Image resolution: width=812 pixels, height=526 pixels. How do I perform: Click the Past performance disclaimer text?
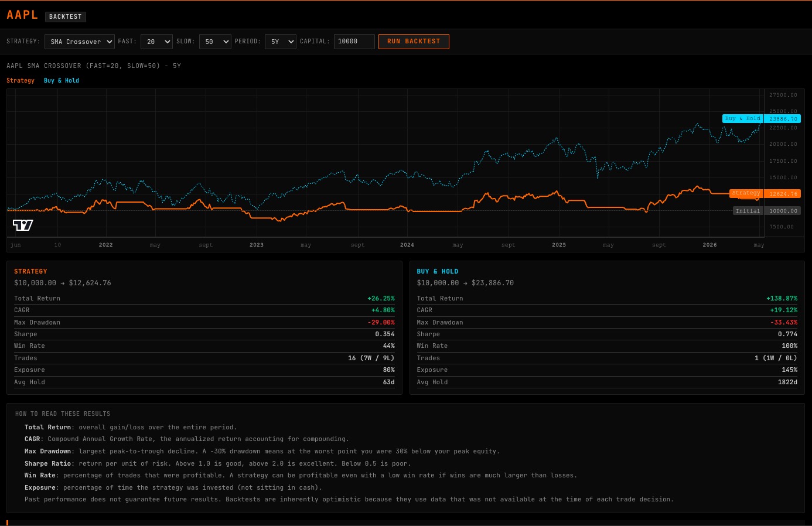pyautogui.click(x=349, y=499)
